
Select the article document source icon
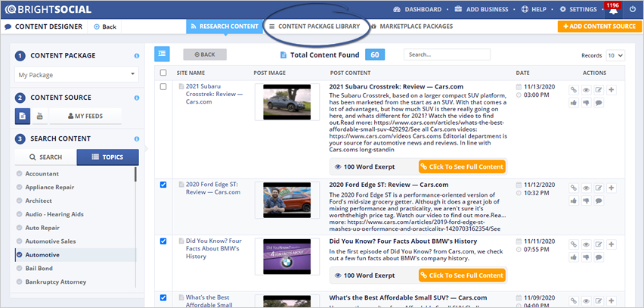[x=23, y=116]
